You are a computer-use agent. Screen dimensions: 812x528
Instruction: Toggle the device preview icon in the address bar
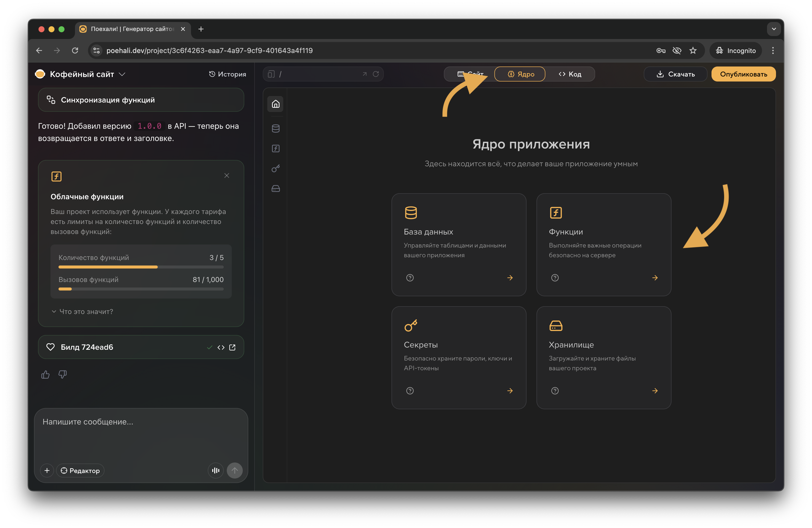click(271, 74)
